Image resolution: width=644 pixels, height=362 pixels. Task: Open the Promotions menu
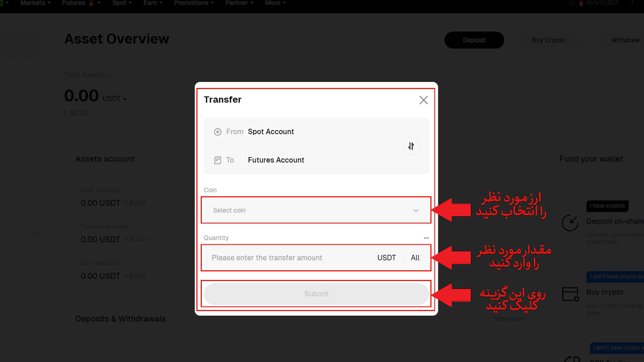194,3
